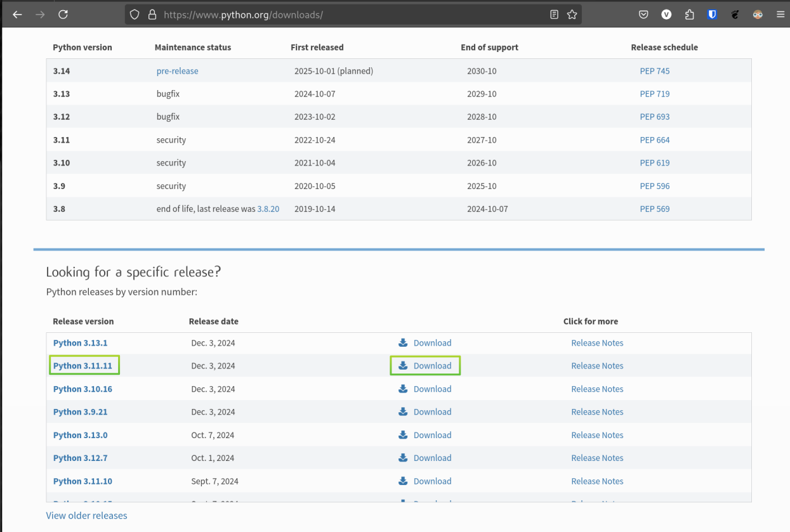Open the Python 3.12.7 release page
Image resolution: width=790 pixels, height=532 pixels.
tap(80, 458)
